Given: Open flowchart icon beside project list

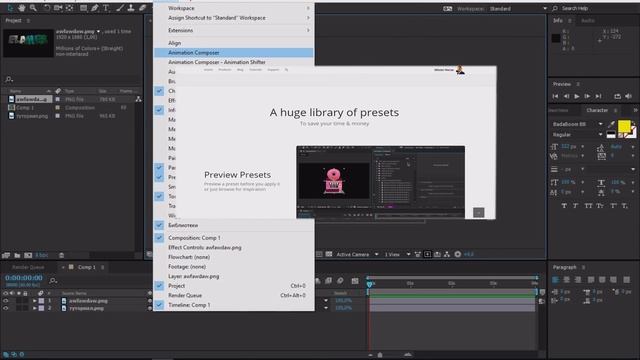Looking at the screenshot, I should click(x=139, y=99).
